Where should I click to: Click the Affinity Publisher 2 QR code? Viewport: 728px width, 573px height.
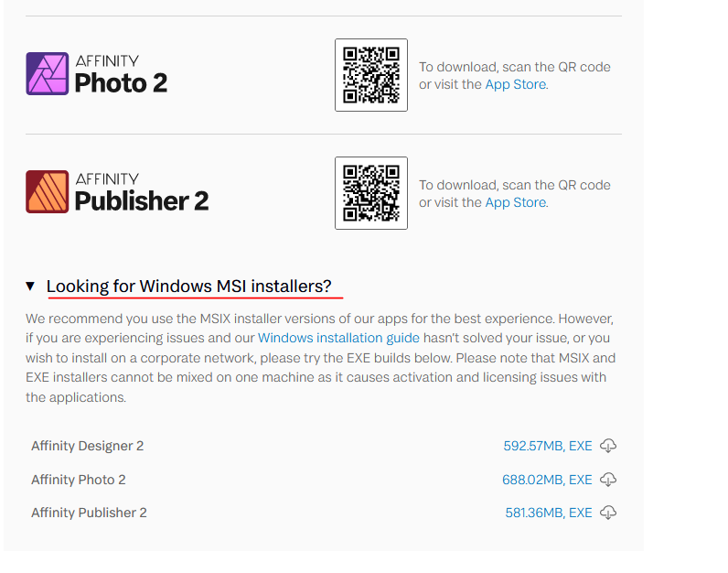[371, 193]
